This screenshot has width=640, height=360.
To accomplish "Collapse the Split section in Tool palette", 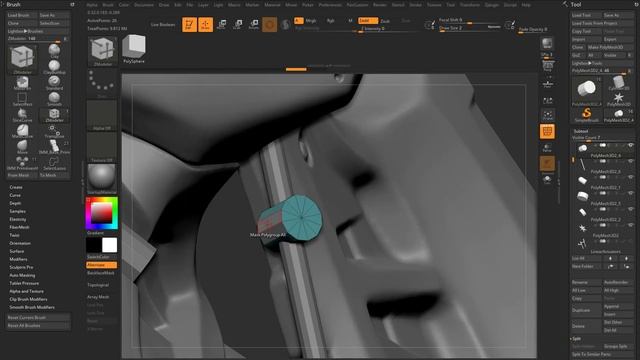I will point(576,339).
